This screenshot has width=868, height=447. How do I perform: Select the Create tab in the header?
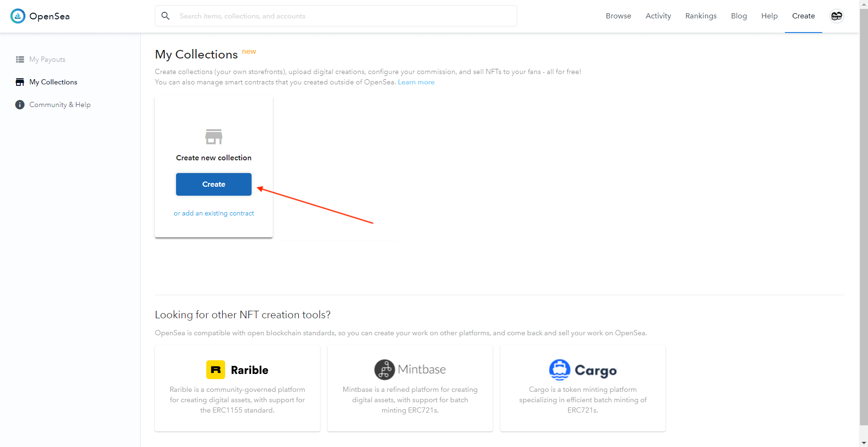pyautogui.click(x=803, y=16)
